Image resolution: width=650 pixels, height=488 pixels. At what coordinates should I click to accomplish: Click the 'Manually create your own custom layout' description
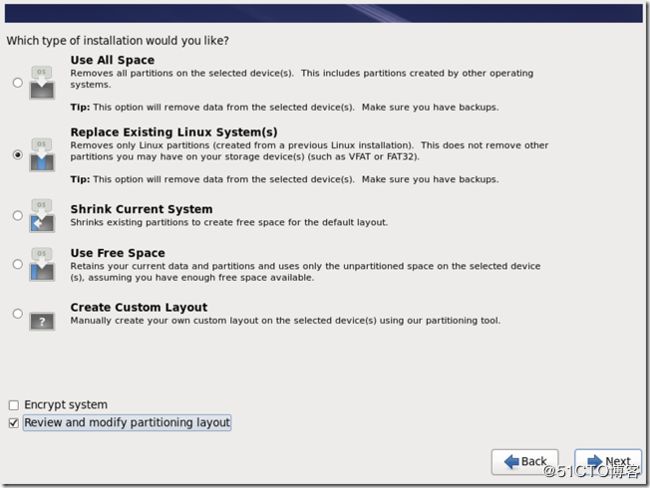[285, 320]
